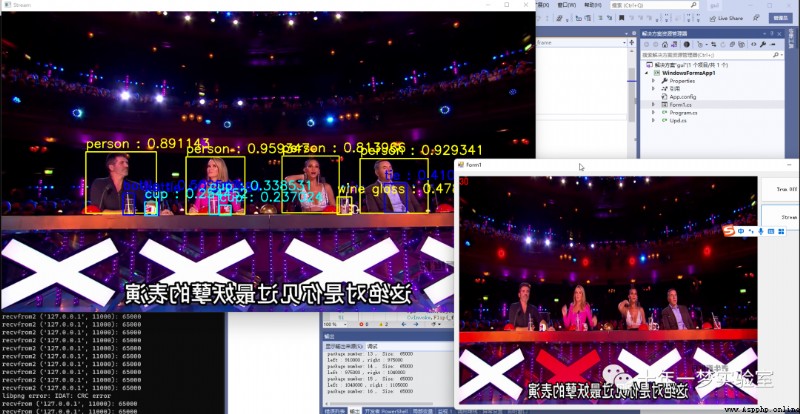Click the Stream button in Form1
The image size is (800, 414).
pos(780,217)
